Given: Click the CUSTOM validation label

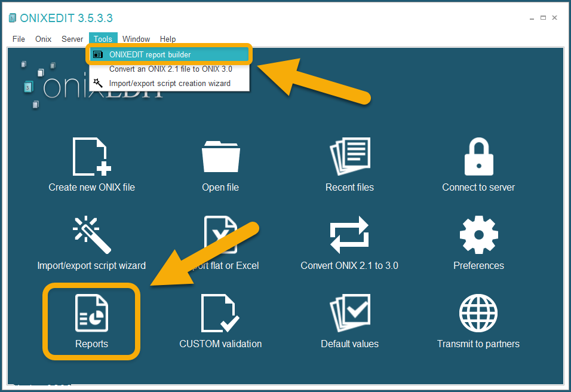Looking at the screenshot, I should pos(220,344).
